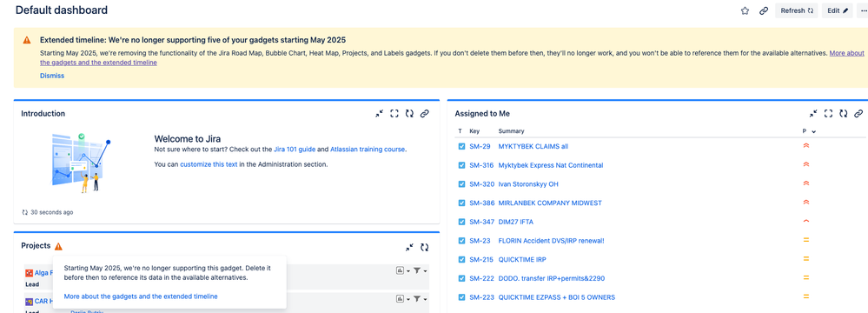
Task: Click the refresh icon beside 30 seconds ago
Action: click(x=25, y=212)
